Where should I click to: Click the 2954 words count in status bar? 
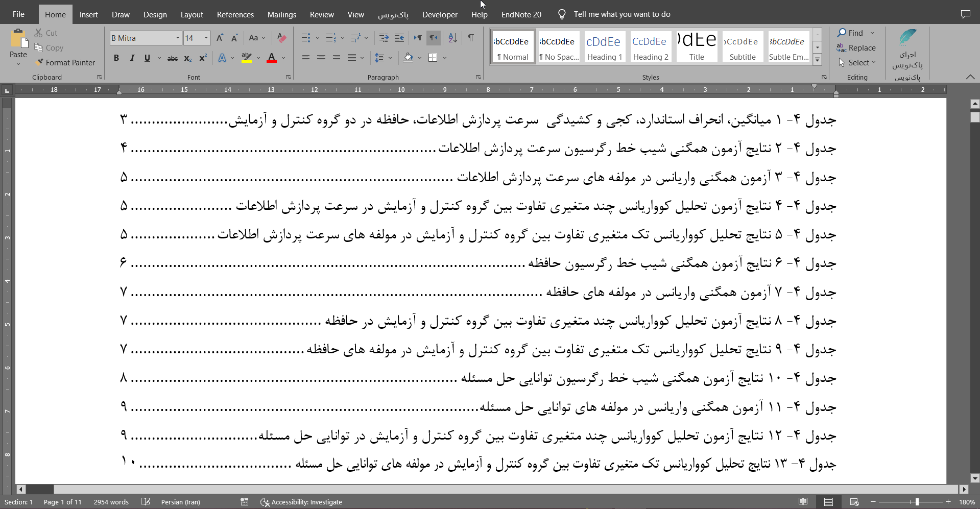[111, 502]
